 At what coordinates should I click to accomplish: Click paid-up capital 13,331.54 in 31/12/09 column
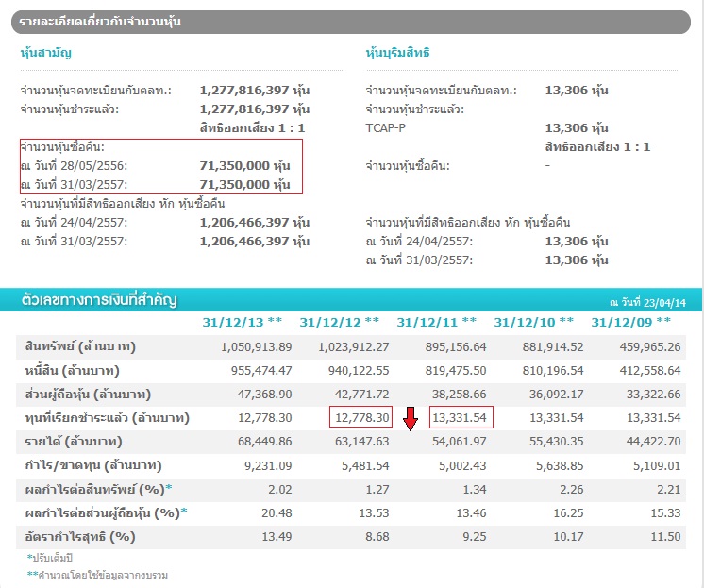pos(654,418)
